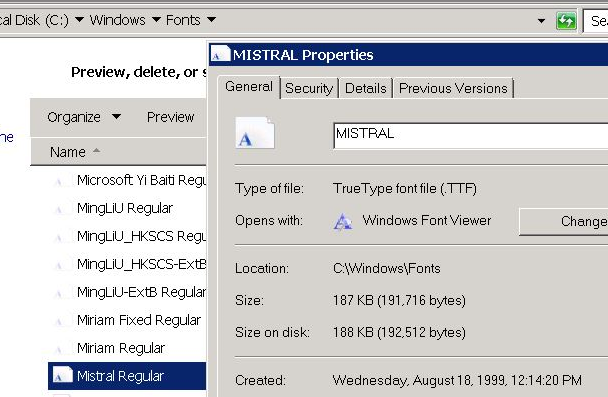
Task: Select the Mistral Regular font icon
Action: point(62,375)
